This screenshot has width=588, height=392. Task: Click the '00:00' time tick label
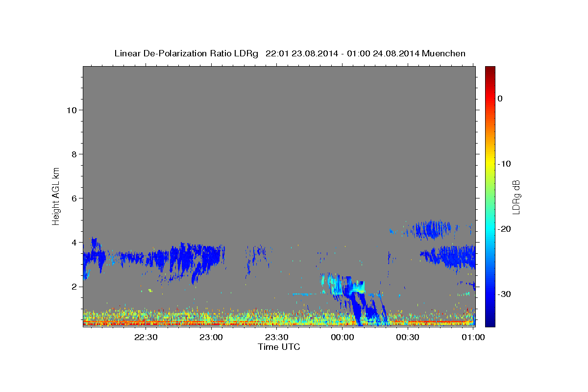tap(342, 337)
